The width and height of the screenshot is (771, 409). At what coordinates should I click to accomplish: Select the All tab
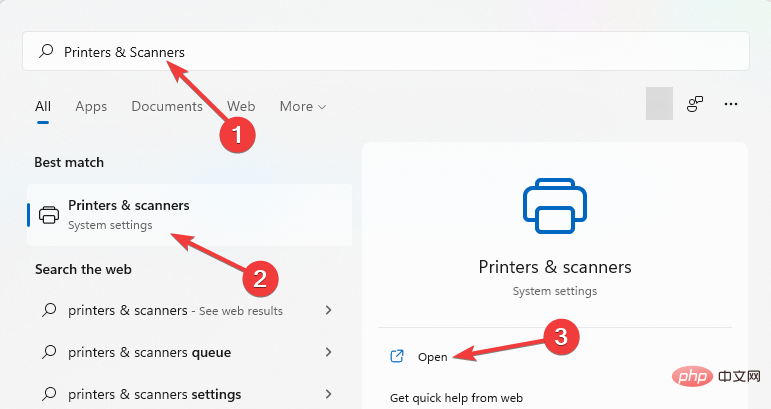click(43, 106)
